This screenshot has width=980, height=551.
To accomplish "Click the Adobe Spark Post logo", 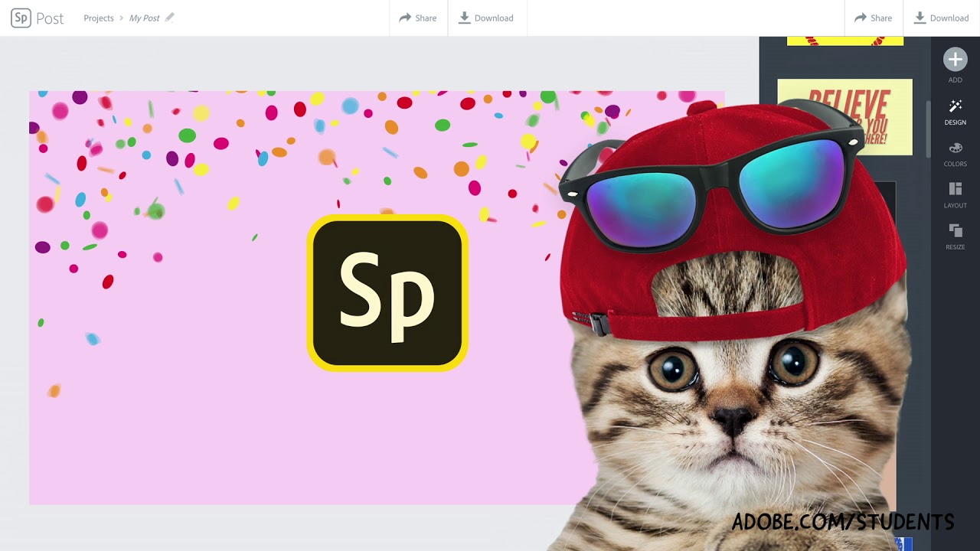I will [x=37, y=18].
